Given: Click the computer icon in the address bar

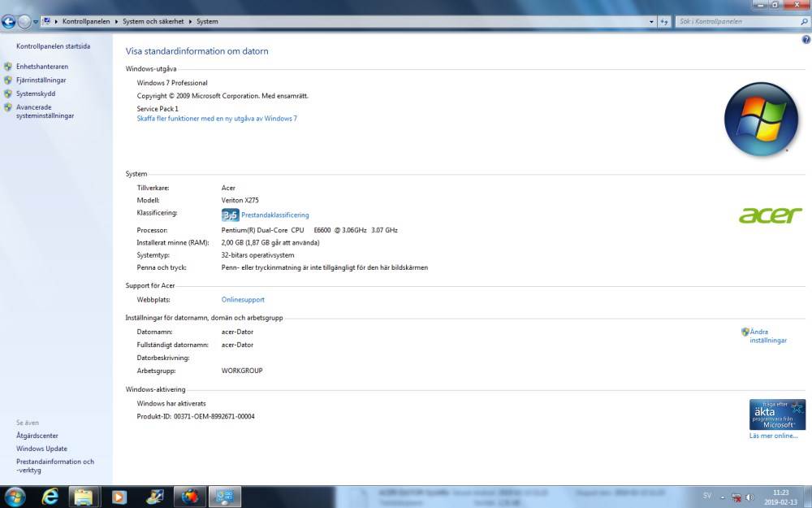Looking at the screenshot, I should [46, 21].
